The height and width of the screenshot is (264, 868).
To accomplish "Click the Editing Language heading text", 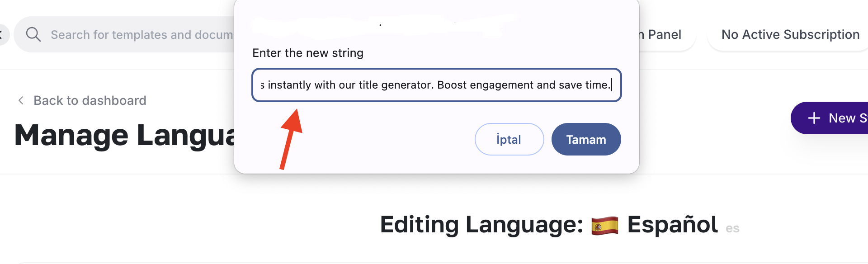I will pos(481,225).
